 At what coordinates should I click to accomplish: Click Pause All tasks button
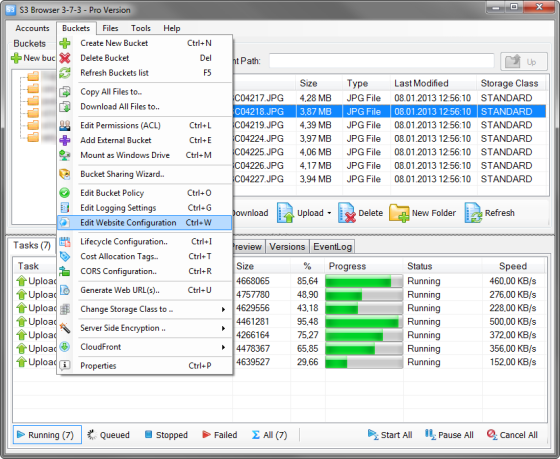coord(449,435)
